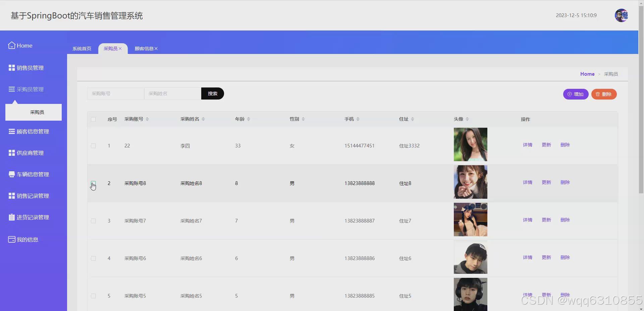Sort by 性别 column arrows

tap(303, 119)
